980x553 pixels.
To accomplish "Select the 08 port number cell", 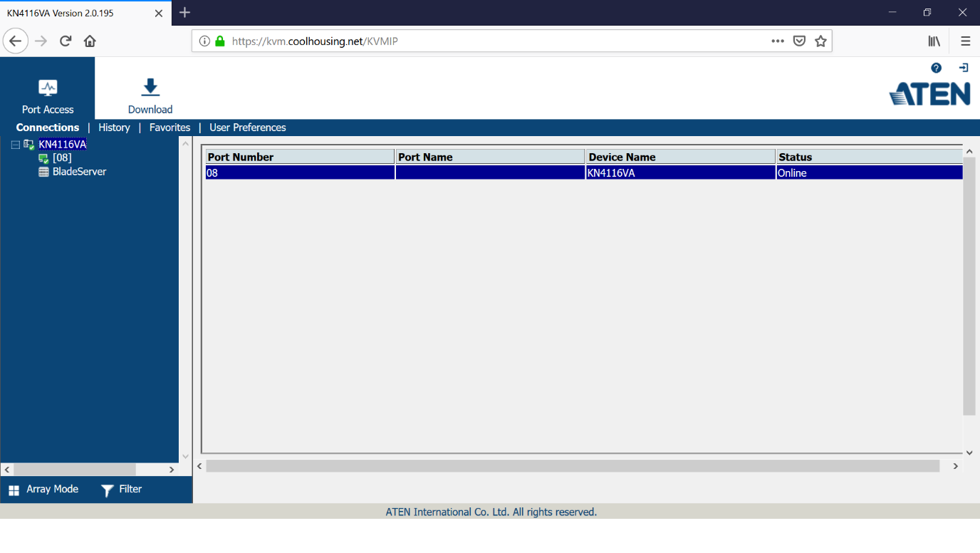I will click(300, 172).
